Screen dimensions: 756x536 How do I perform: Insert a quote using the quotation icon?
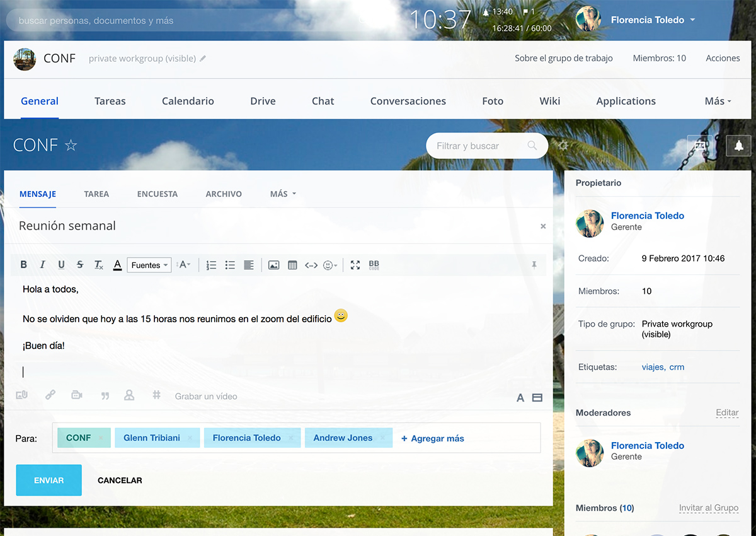pyautogui.click(x=105, y=396)
